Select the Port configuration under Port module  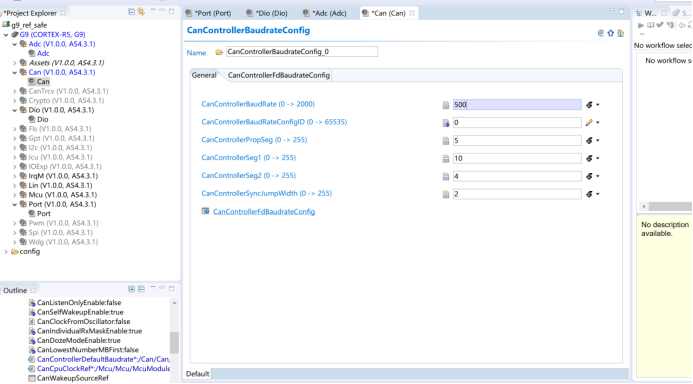(x=43, y=214)
